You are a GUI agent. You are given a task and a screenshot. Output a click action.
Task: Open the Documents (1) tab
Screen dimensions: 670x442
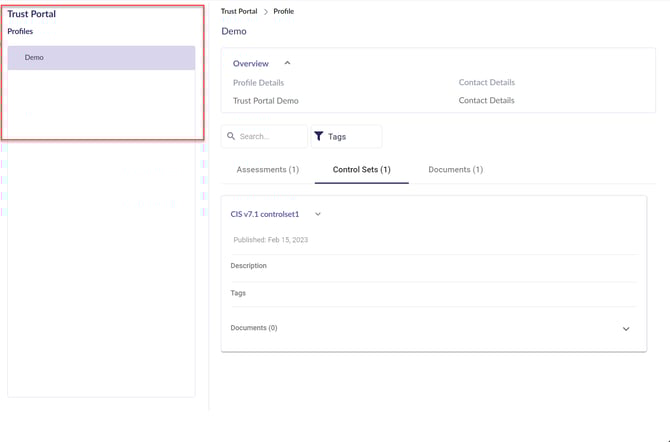pyautogui.click(x=455, y=170)
